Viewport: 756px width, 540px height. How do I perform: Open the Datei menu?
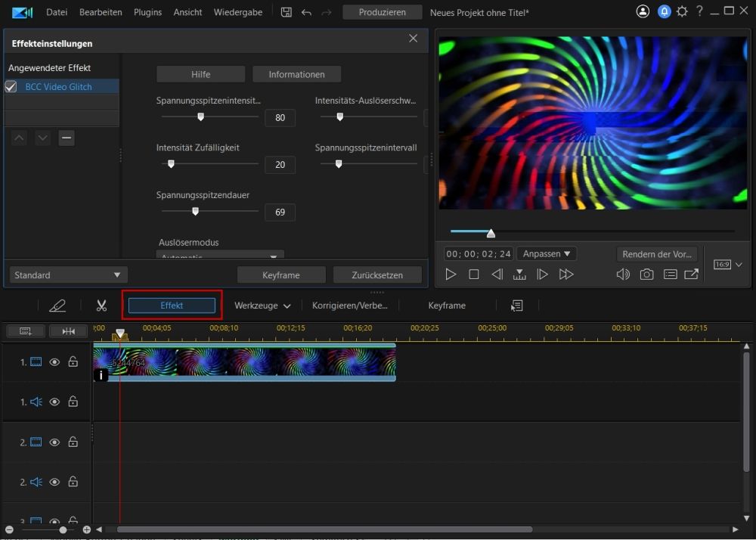[57, 12]
